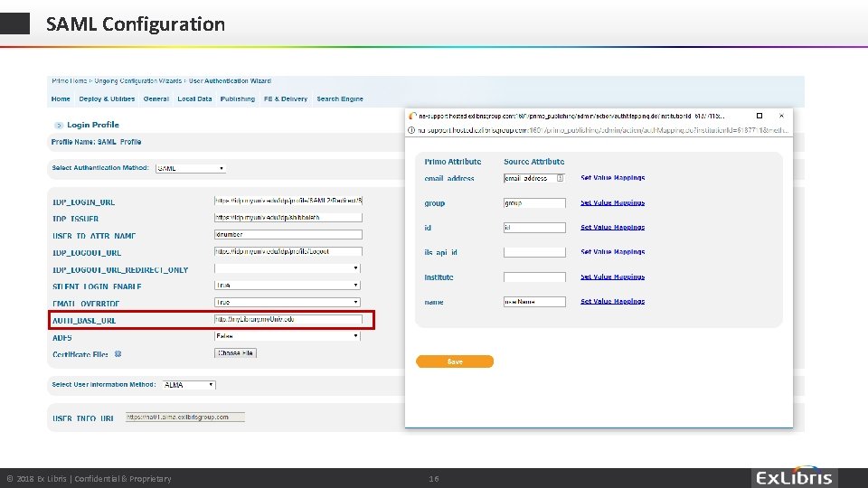Open the FE & Delivery menu
This screenshot has height=488, width=868.
coord(286,99)
